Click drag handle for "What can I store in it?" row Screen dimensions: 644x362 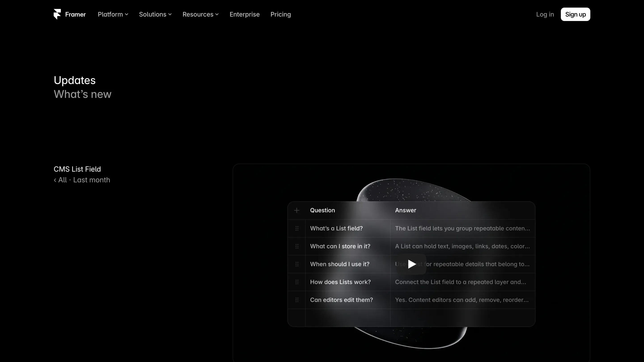coord(297,246)
